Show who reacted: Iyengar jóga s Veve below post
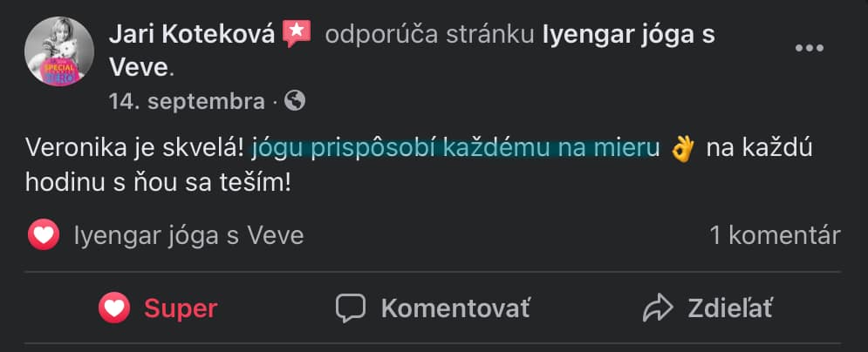The width and height of the screenshot is (868, 352). coord(188,235)
